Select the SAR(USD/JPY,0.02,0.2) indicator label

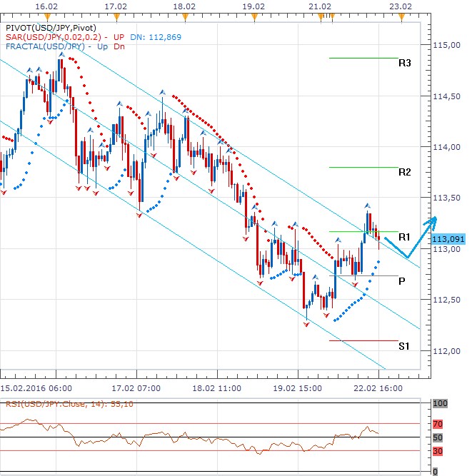[54, 37]
